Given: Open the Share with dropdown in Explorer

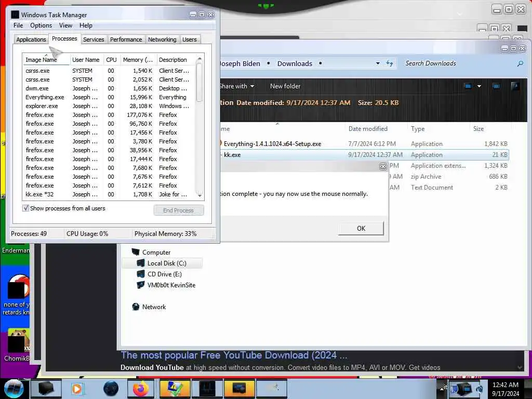Looking at the screenshot, I should pos(237,86).
